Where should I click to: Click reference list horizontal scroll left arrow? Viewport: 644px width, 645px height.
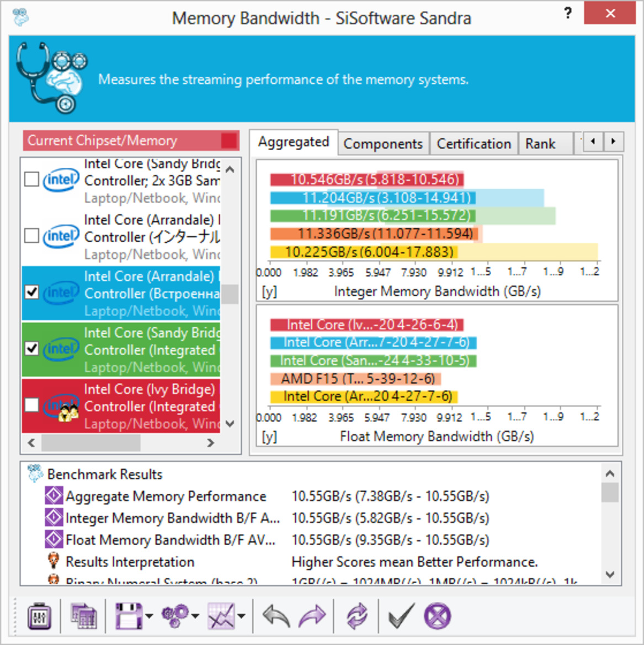click(31, 443)
